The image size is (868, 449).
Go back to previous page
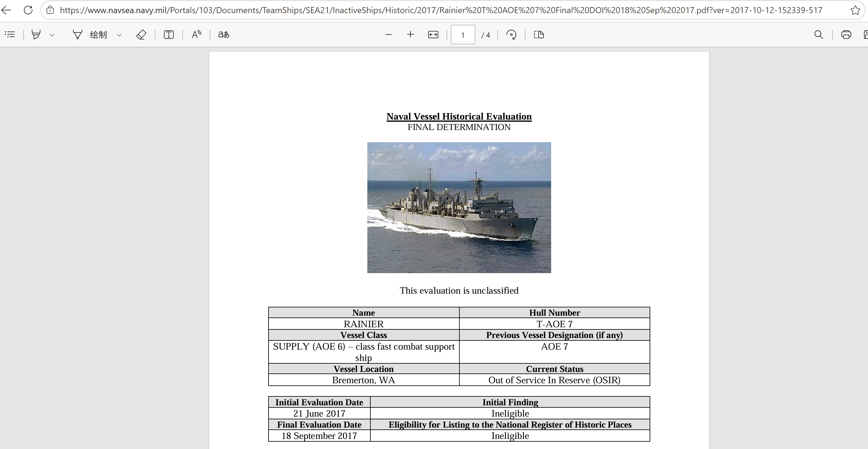coord(7,10)
